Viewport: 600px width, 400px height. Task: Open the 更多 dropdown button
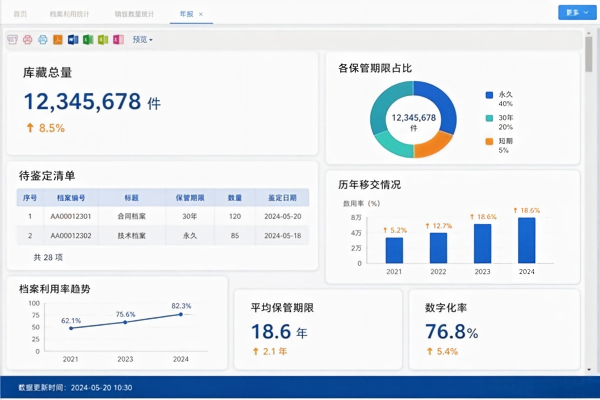[577, 13]
